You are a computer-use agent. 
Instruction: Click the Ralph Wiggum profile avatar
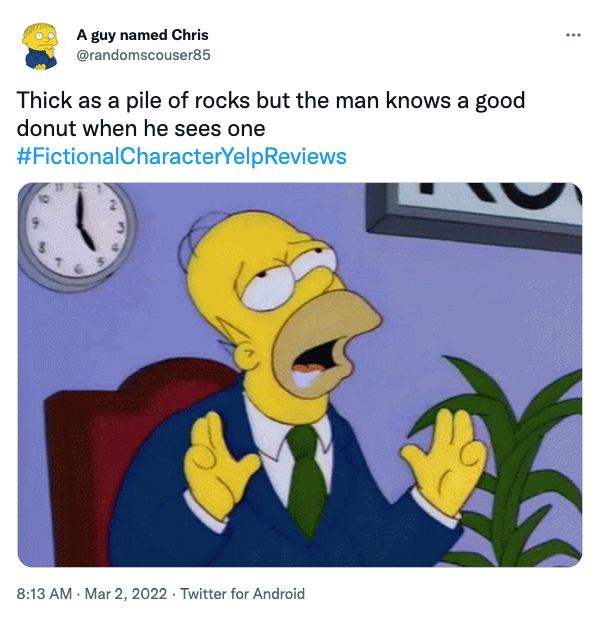[40, 45]
